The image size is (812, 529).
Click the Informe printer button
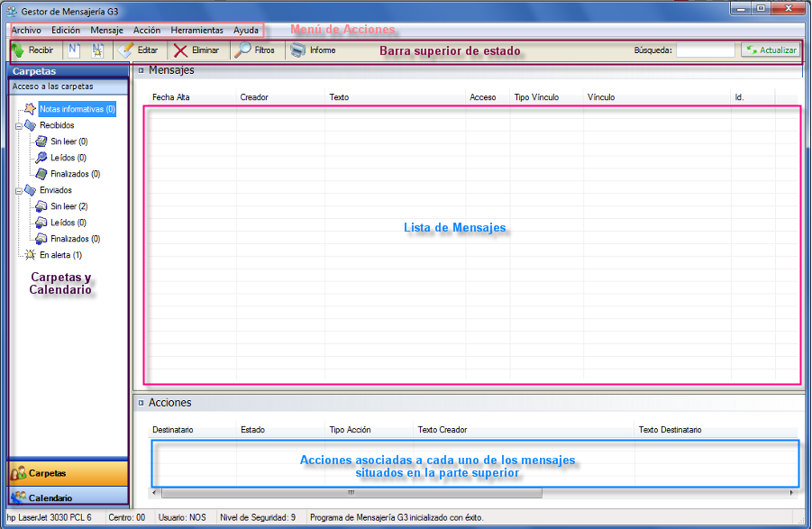pyautogui.click(x=314, y=50)
